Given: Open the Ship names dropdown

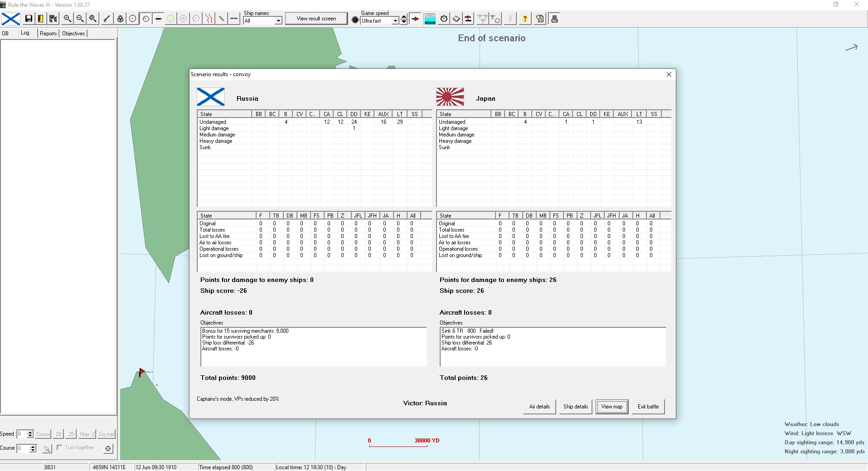Looking at the screenshot, I should [278, 21].
